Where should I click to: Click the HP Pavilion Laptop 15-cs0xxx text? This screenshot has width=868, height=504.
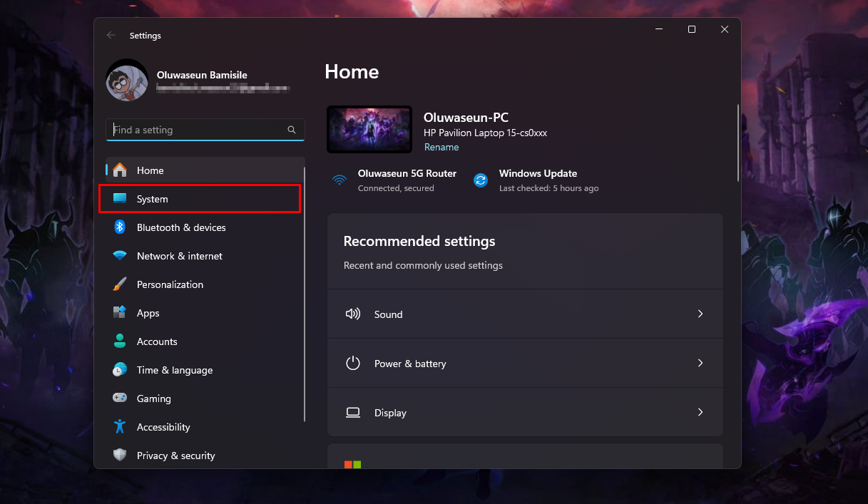pos(485,133)
